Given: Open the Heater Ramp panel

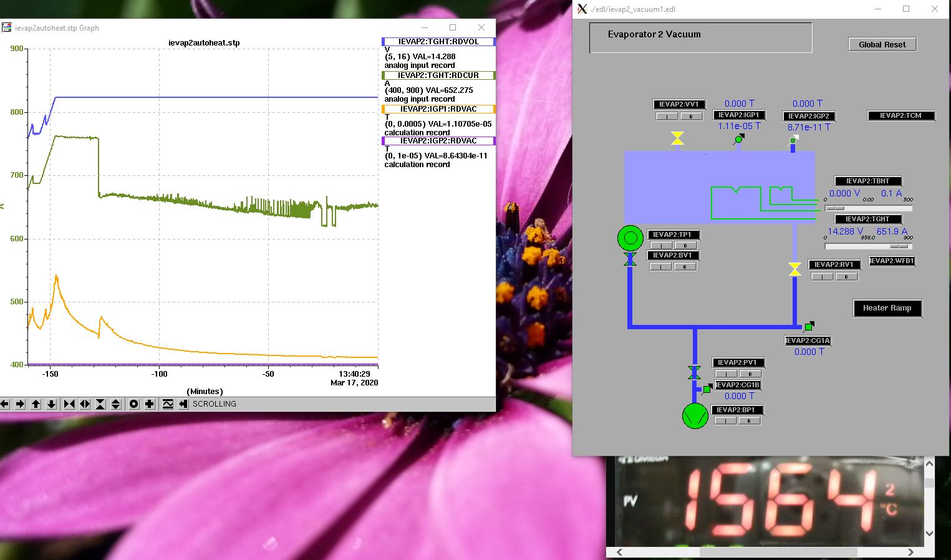Looking at the screenshot, I should point(887,308).
